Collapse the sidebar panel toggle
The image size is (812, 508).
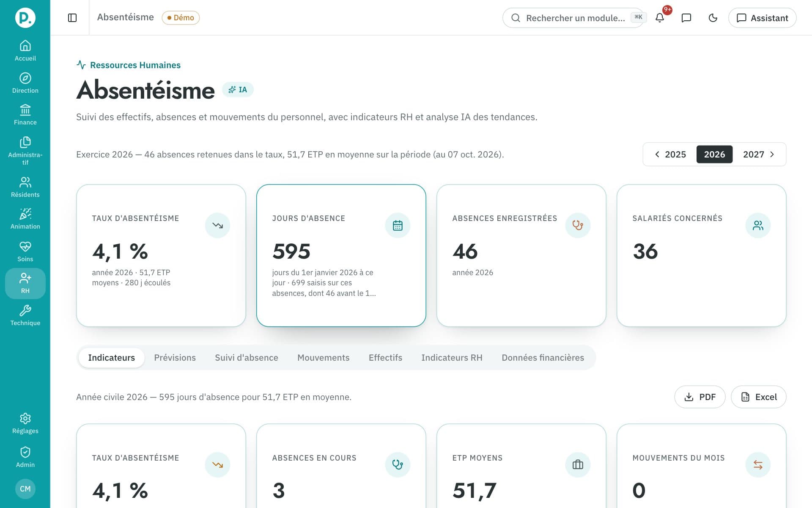(x=72, y=18)
